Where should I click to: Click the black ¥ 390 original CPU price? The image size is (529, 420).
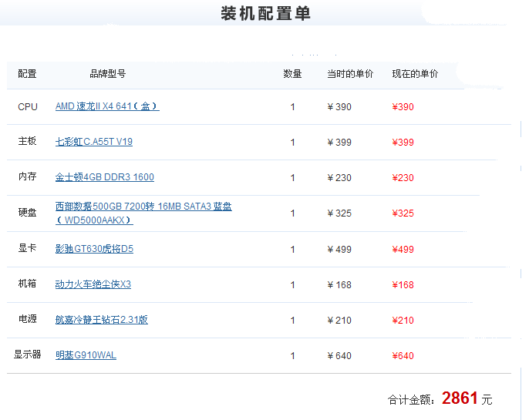[339, 107]
